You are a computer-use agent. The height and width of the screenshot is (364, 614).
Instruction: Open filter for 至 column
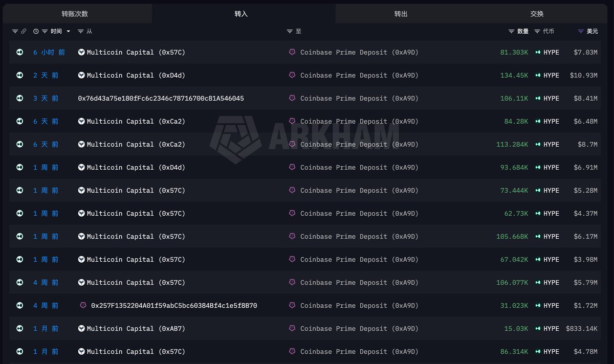(x=290, y=31)
